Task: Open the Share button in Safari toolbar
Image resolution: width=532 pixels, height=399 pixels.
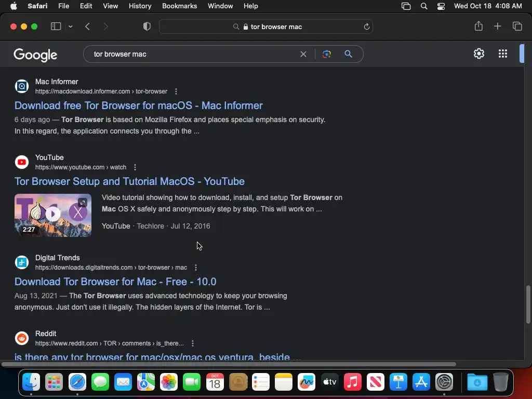Action: [x=478, y=26]
